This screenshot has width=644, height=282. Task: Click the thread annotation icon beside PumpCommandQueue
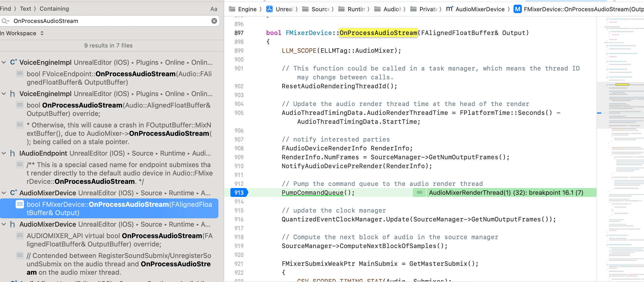419,193
